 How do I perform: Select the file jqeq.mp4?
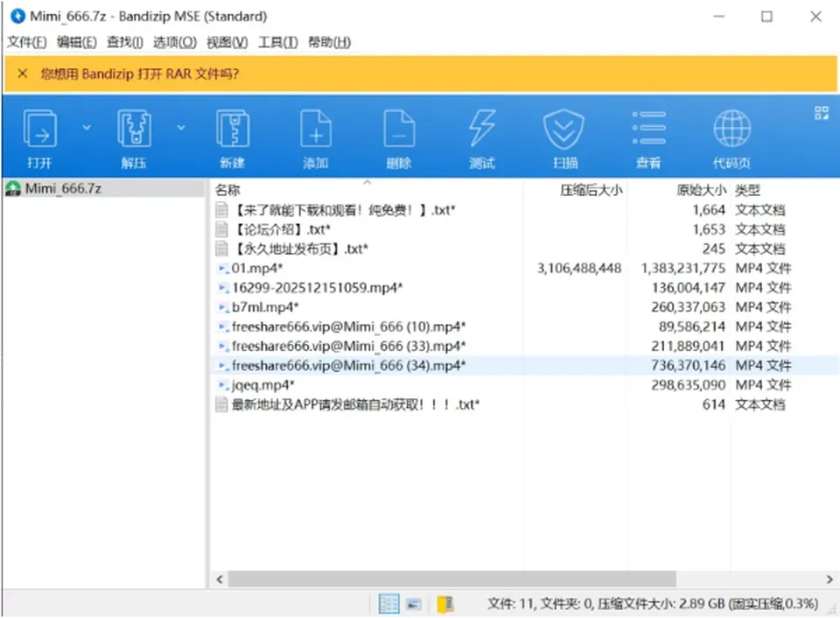[x=263, y=385]
